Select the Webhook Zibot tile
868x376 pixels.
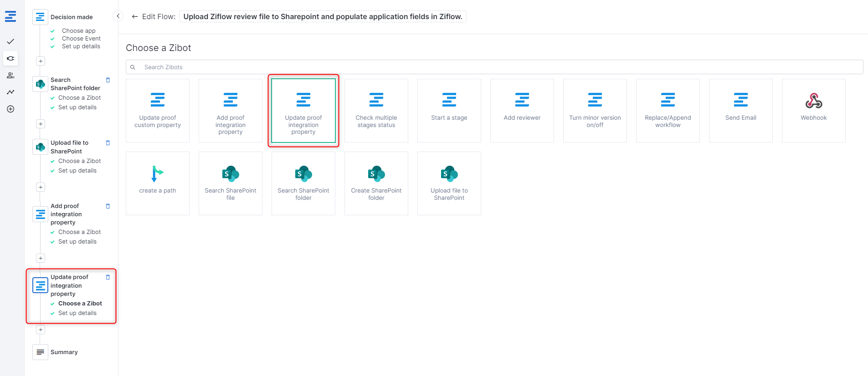tap(813, 110)
